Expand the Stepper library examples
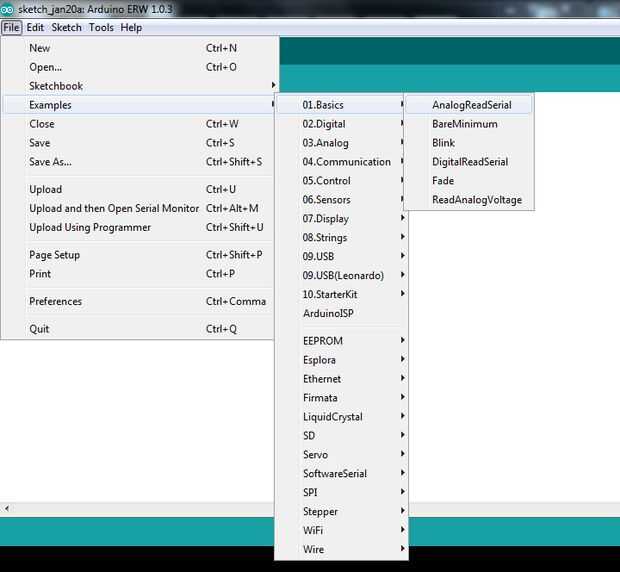Viewport: 620px width, 572px height. 341,512
